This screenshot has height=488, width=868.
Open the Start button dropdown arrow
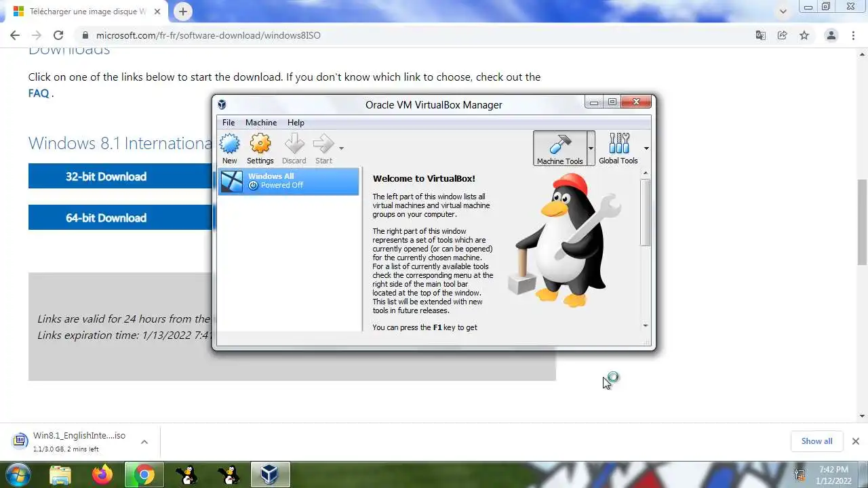[x=341, y=148]
